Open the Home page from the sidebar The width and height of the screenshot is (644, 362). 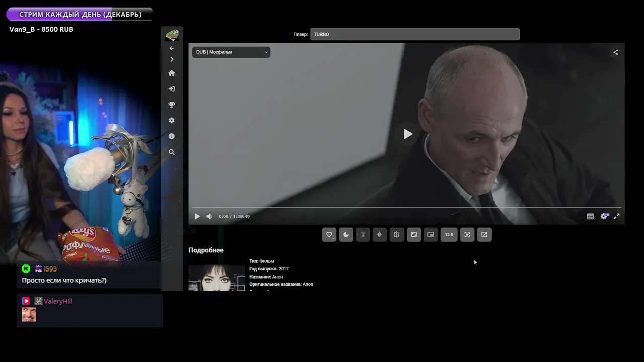(x=172, y=73)
